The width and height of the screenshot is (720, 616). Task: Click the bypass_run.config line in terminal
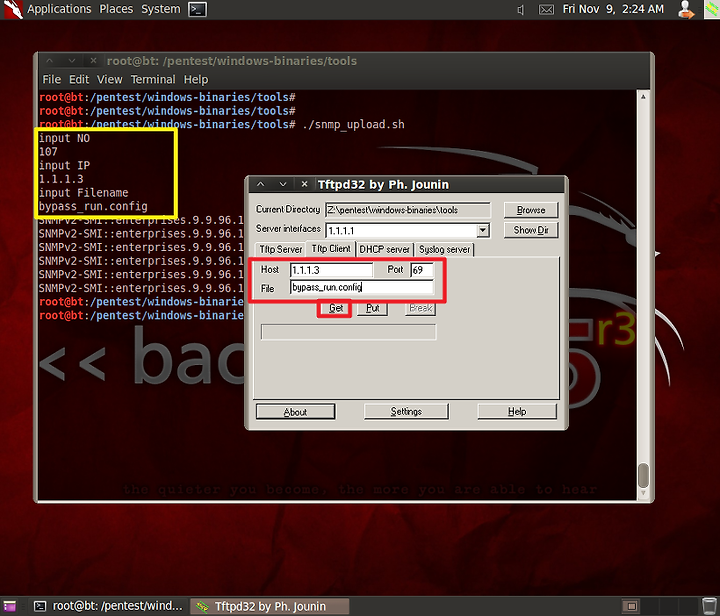click(x=93, y=207)
